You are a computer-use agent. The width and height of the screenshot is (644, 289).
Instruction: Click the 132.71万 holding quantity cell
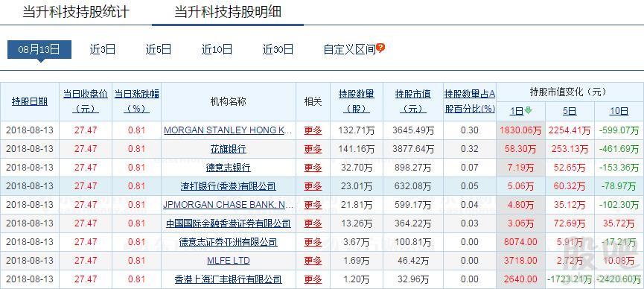pyautogui.click(x=357, y=130)
